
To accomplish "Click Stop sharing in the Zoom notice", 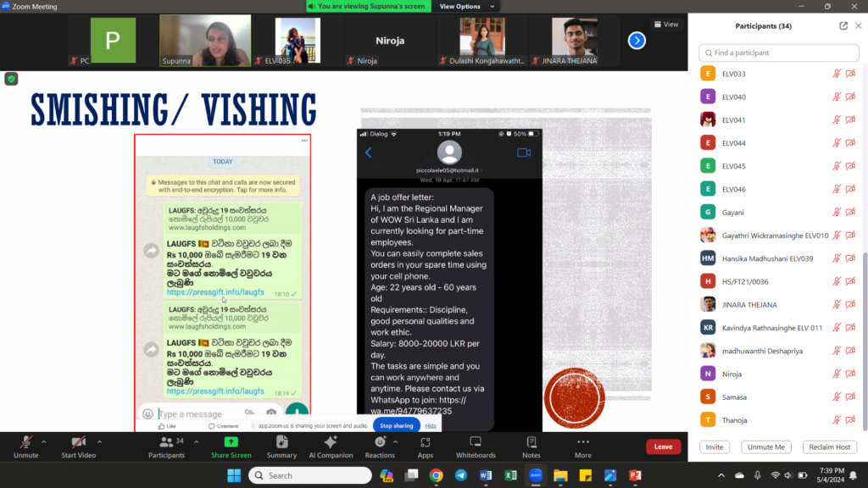I will [x=397, y=425].
